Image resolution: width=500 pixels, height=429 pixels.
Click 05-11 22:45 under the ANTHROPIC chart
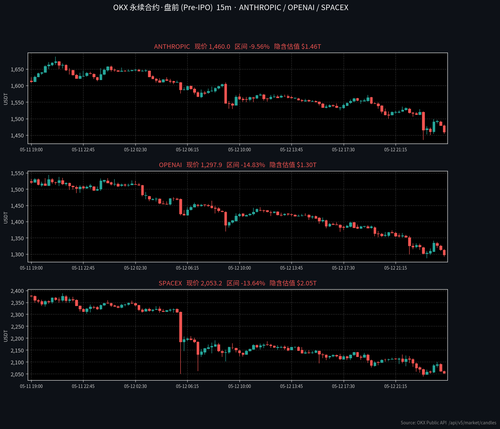point(83,150)
